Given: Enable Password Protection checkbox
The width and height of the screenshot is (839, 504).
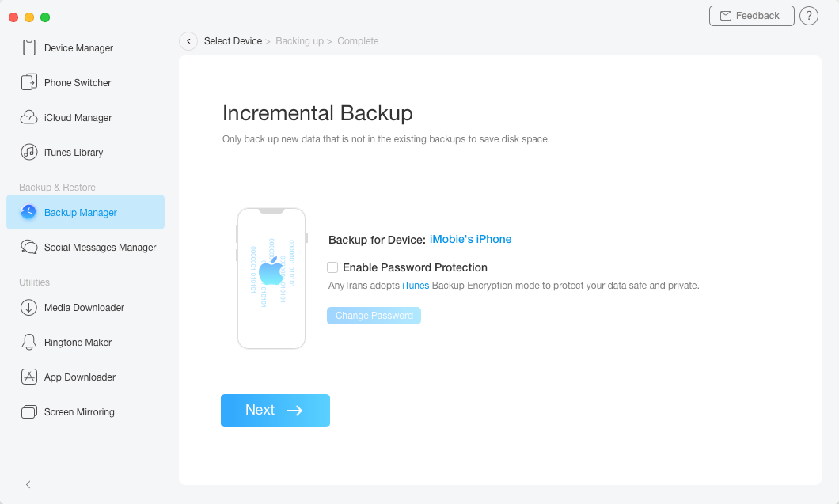Looking at the screenshot, I should tap(332, 267).
